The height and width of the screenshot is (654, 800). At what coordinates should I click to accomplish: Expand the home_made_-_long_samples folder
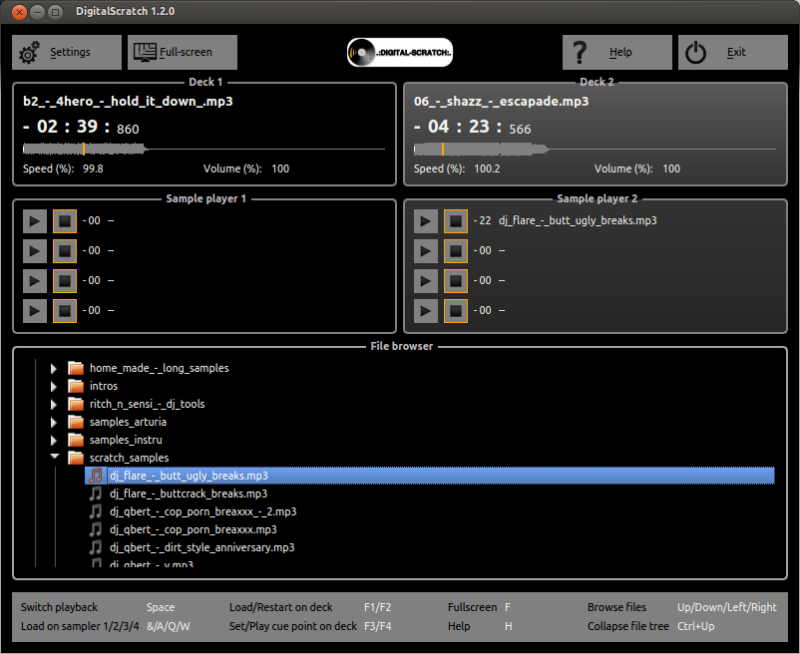tap(54, 368)
